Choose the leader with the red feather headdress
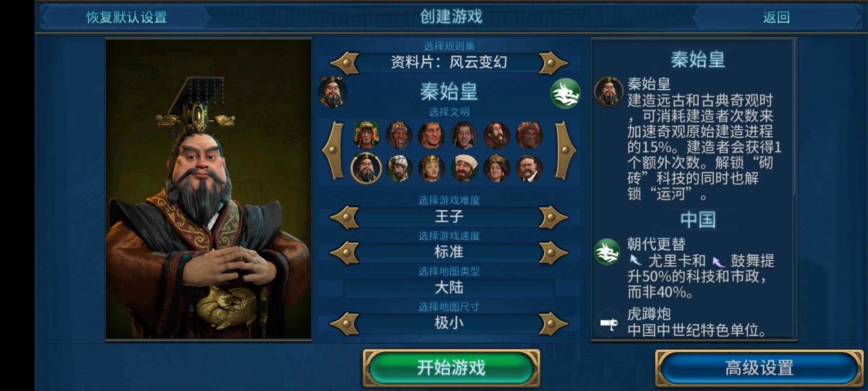Viewport: 868px width, 391px height. [529, 135]
